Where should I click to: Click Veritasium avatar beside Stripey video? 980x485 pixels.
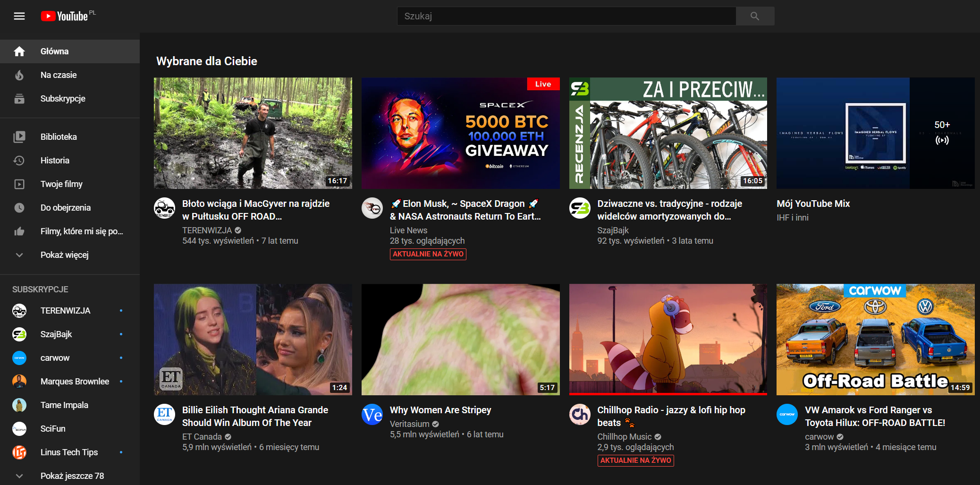coord(372,414)
